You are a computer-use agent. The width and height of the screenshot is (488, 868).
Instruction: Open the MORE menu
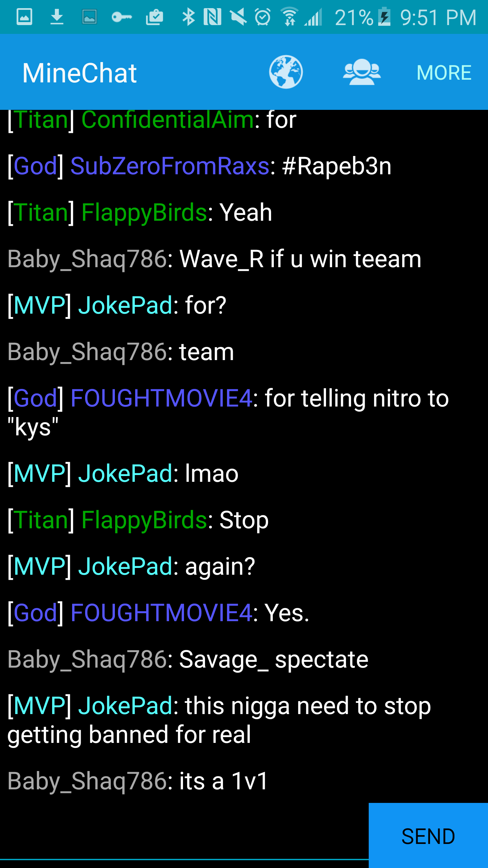444,73
